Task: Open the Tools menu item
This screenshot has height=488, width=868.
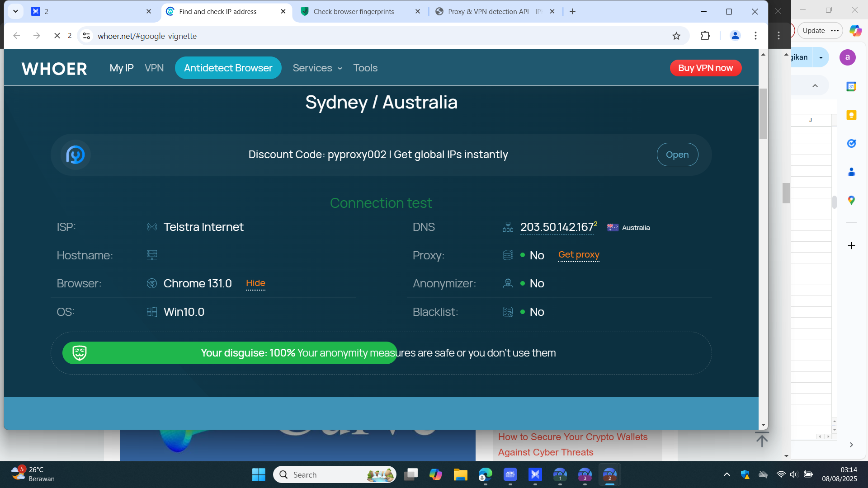Action: pyautogui.click(x=365, y=68)
